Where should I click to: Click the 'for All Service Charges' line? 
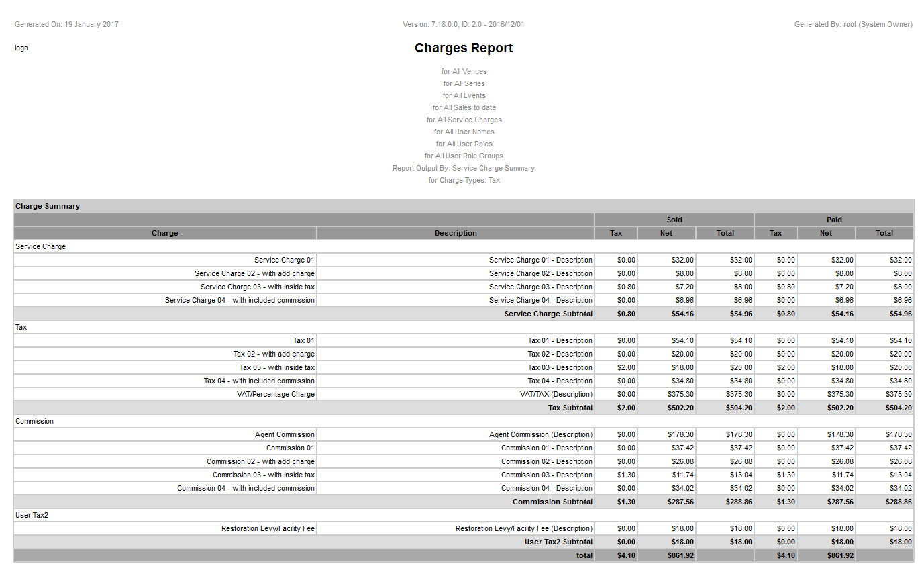coord(464,120)
